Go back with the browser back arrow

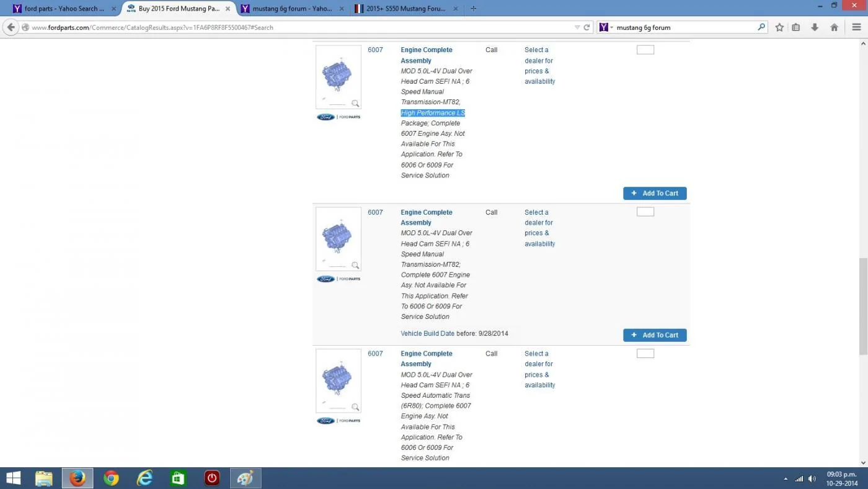pyautogui.click(x=11, y=27)
